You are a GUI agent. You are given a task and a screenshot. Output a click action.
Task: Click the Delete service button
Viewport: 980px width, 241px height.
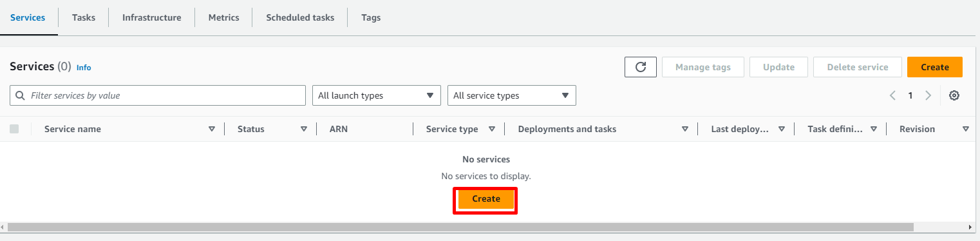click(858, 67)
